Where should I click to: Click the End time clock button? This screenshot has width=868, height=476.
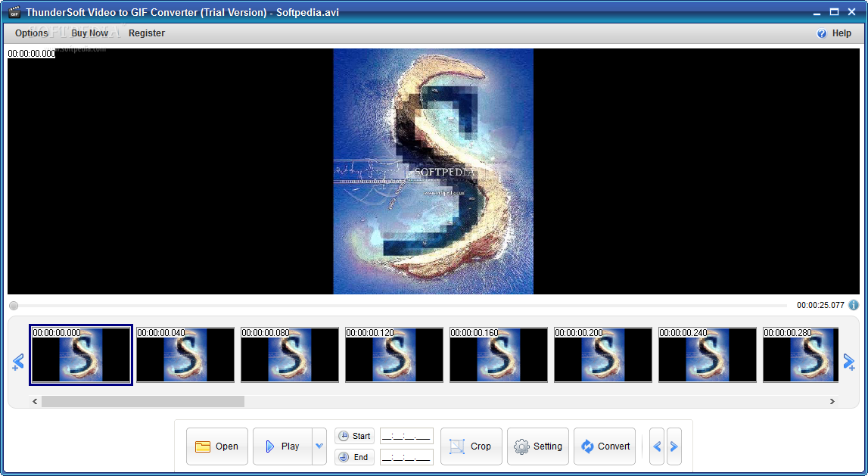354,457
